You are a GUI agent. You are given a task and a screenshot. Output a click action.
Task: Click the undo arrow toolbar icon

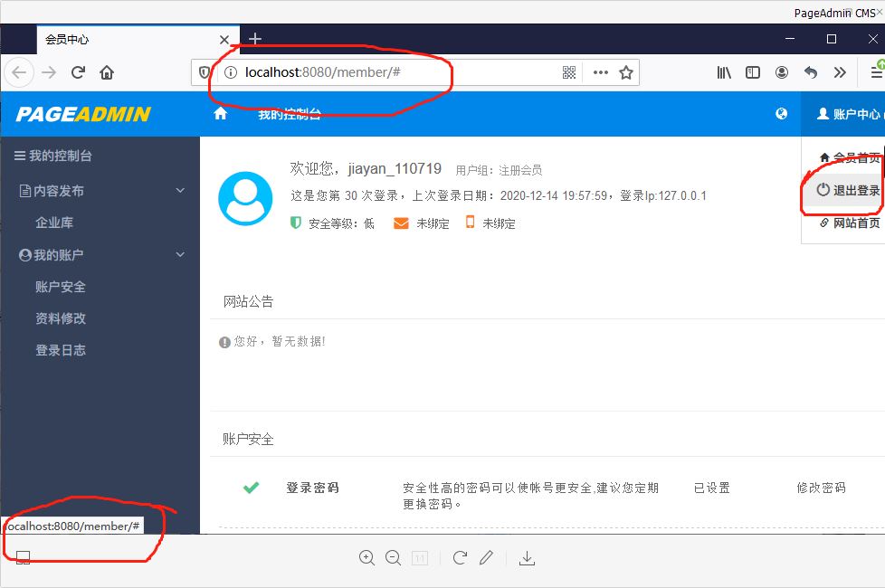coord(811,72)
